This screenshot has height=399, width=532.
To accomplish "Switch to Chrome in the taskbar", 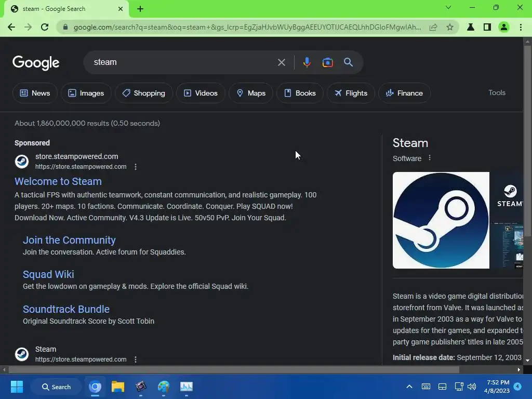I will pyautogui.click(x=95, y=387).
